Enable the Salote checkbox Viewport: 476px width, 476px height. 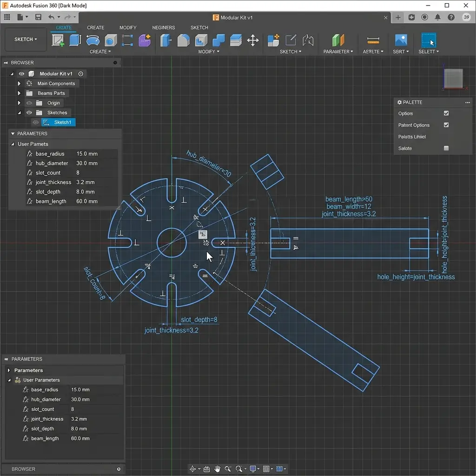[446, 148]
